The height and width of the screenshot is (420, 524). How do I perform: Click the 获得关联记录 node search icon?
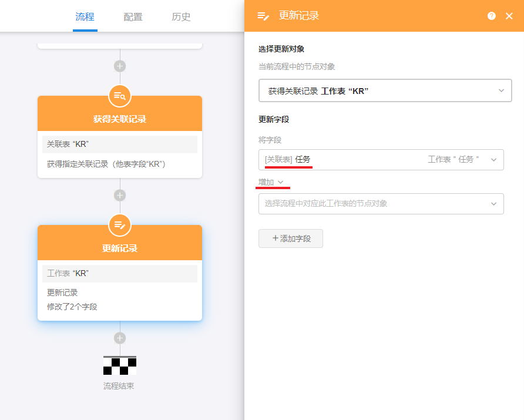(120, 96)
